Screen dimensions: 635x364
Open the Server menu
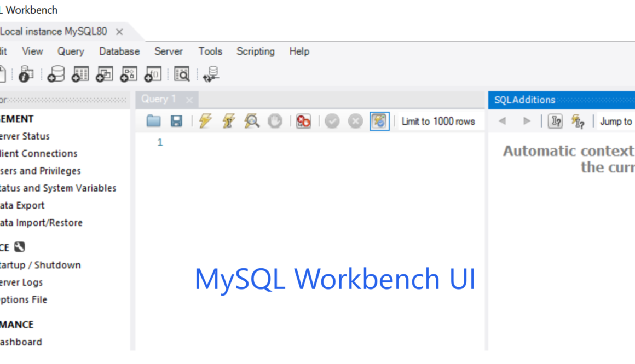point(168,51)
